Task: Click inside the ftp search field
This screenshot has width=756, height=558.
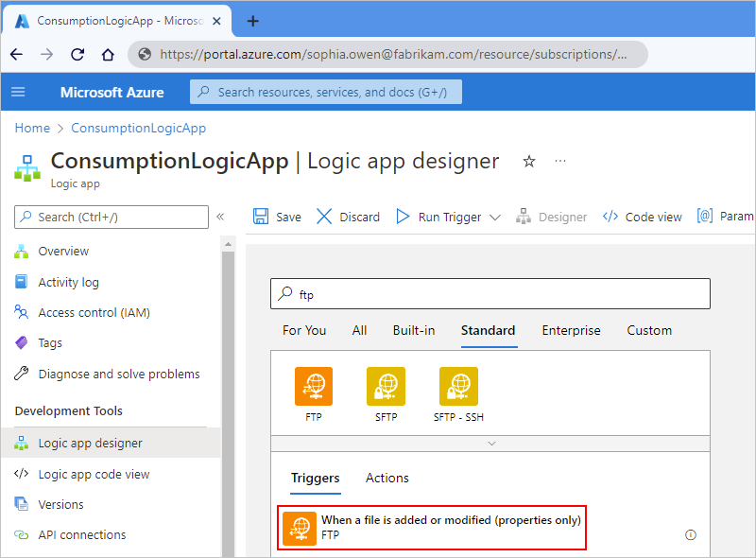Action: 491,293
